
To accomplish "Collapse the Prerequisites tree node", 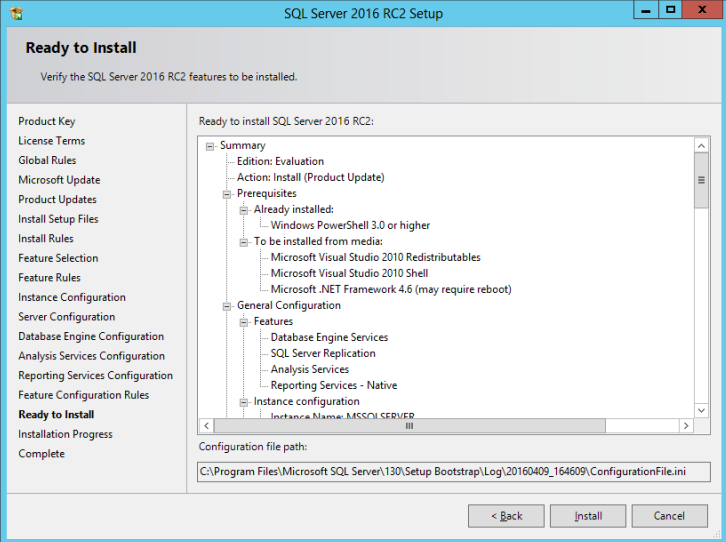I will (227, 194).
